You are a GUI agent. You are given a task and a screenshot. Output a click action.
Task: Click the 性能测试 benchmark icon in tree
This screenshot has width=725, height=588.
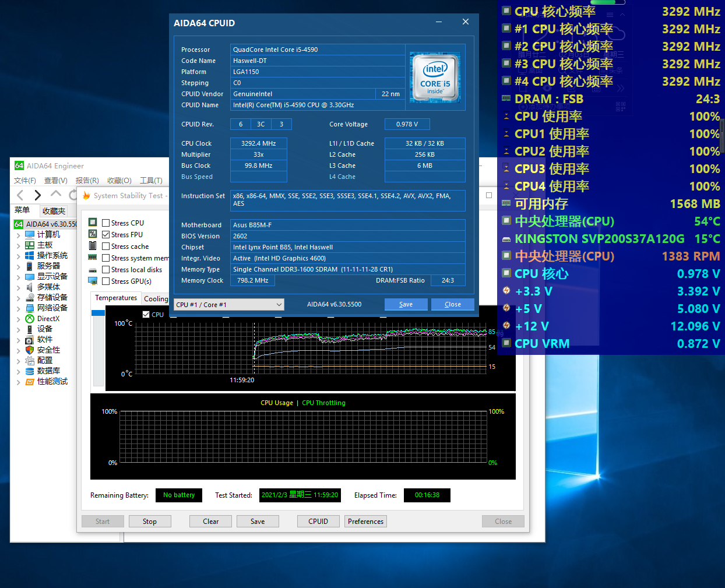tap(30, 382)
